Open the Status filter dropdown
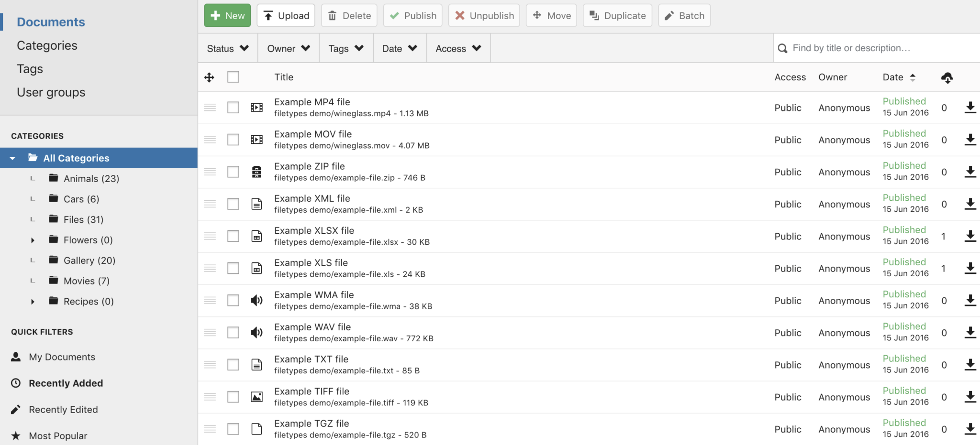980x445 pixels. 228,48
